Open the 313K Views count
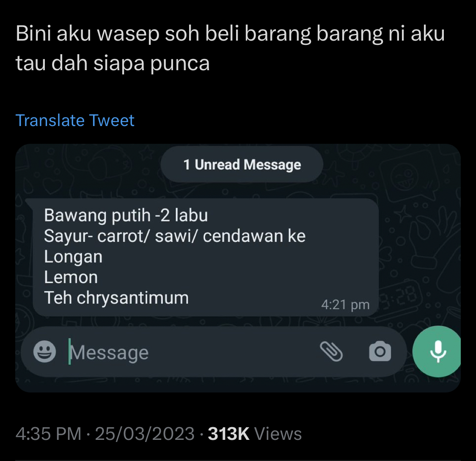This screenshot has height=461, width=476. pyautogui.click(x=255, y=434)
